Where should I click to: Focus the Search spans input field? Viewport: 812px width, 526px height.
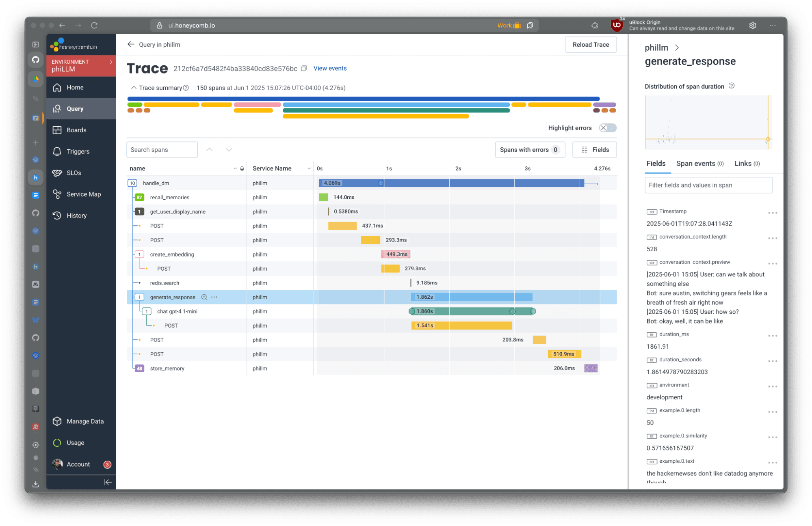point(162,150)
